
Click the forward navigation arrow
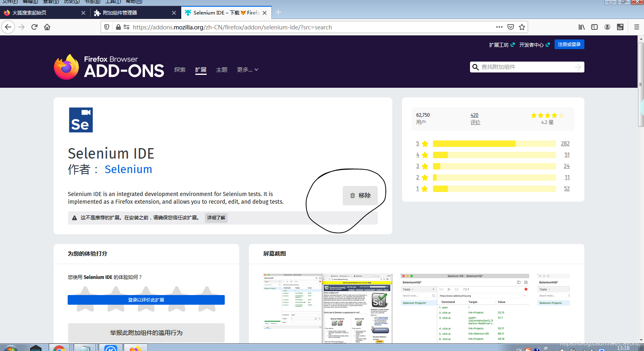[21, 27]
